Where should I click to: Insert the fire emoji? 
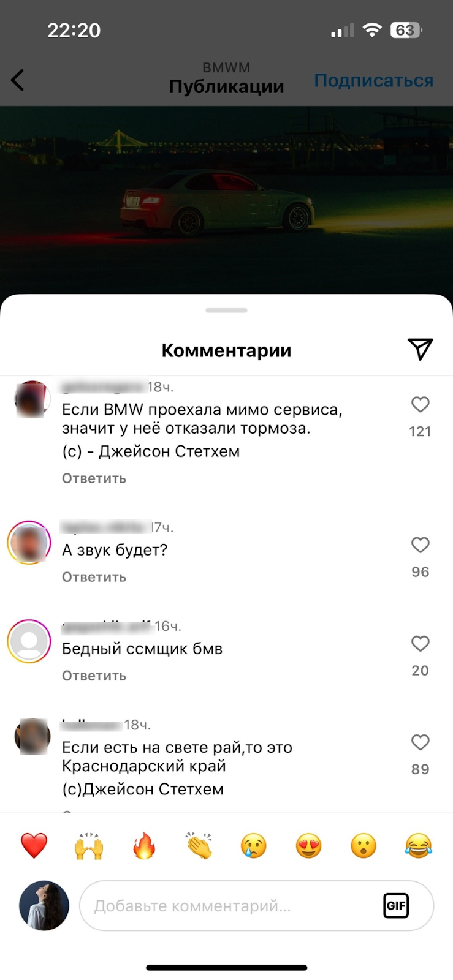(144, 846)
